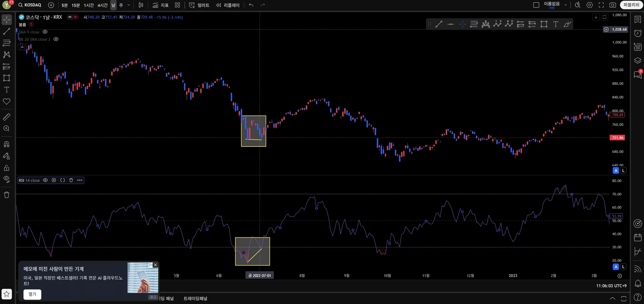Image resolution: width=644 pixels, height=304 pixels.
Task: Add a symbol with the plus icon near KOSDAQ
Action: [x=51, y=5]
